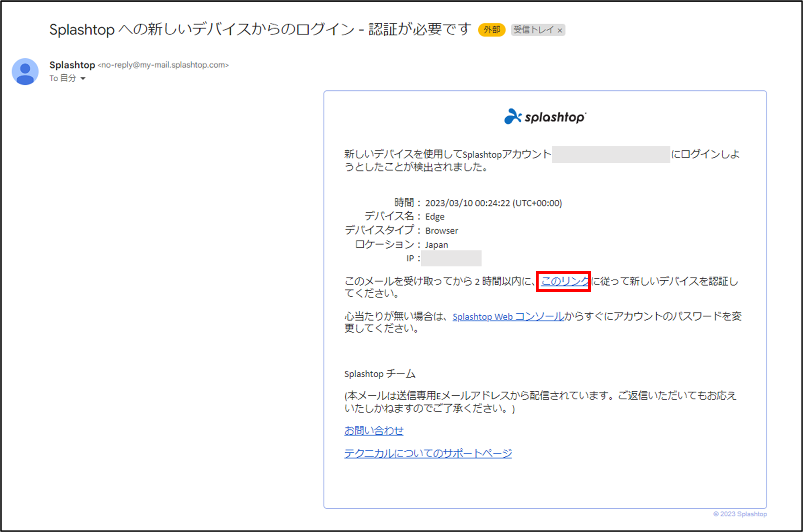
Task: Click the © 2023 Splashtop footer text
Action: coord(740,514)
